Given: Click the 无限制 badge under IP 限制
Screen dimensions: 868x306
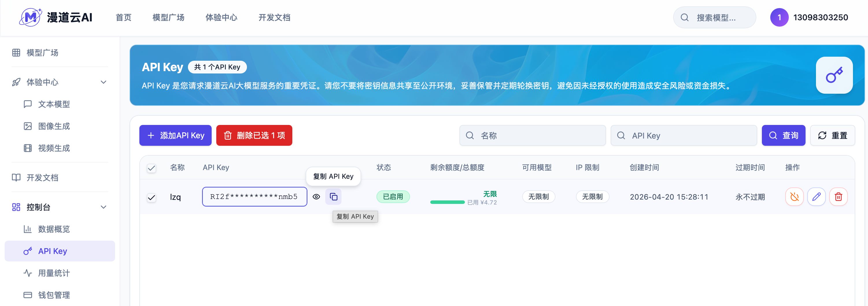Looking at the screenshot, I should click(592, 197).
